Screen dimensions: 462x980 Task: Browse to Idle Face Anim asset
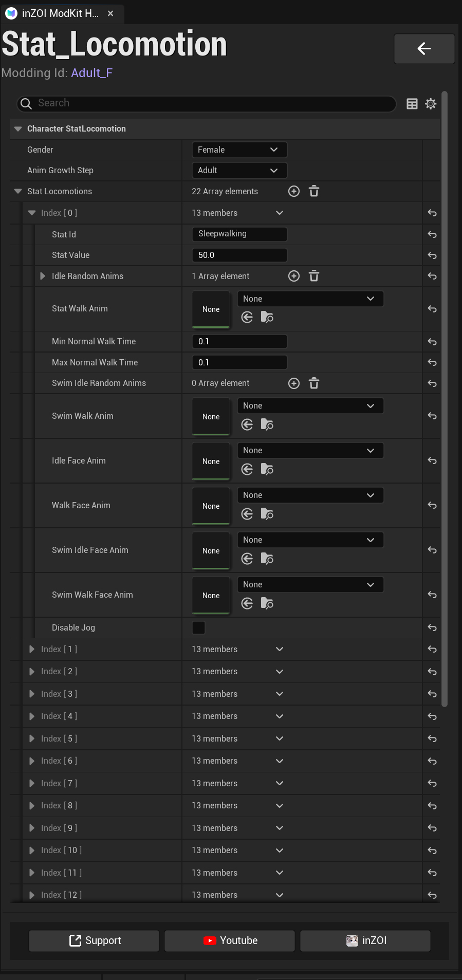coord(267,469)
